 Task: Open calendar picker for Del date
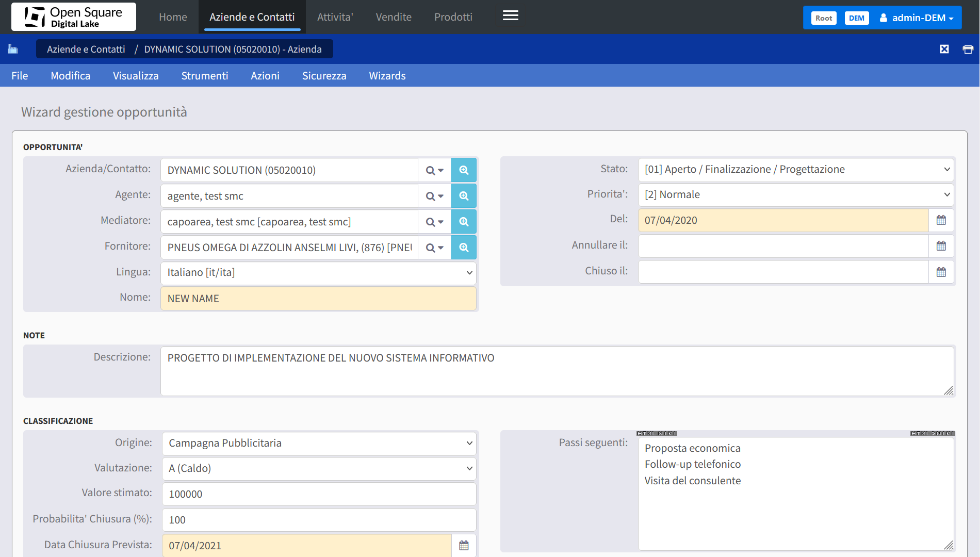941,220
